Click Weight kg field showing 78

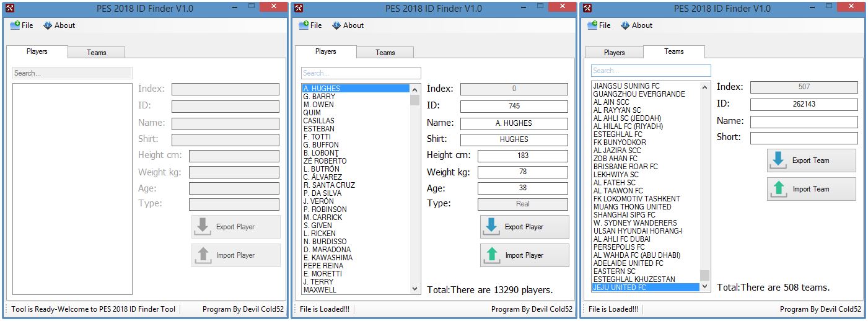pyautogui.click(x=522, y=172)
